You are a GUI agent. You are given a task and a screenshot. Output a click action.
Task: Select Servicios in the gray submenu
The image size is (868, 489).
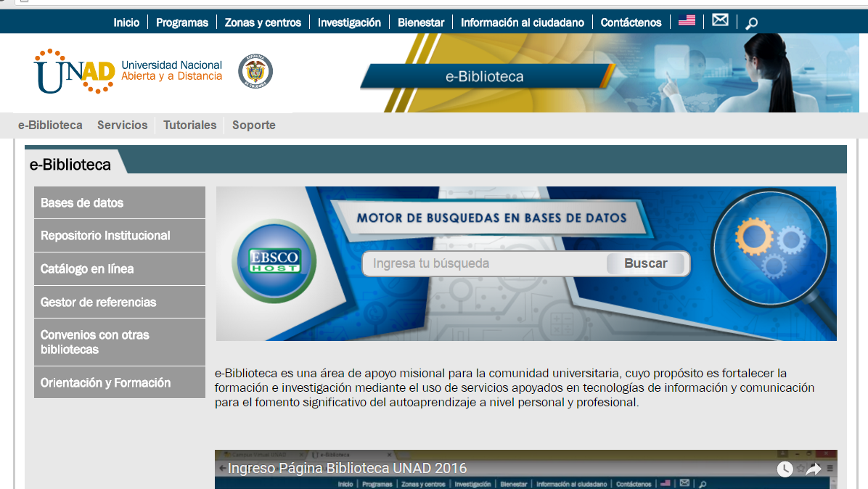[123, 125]
